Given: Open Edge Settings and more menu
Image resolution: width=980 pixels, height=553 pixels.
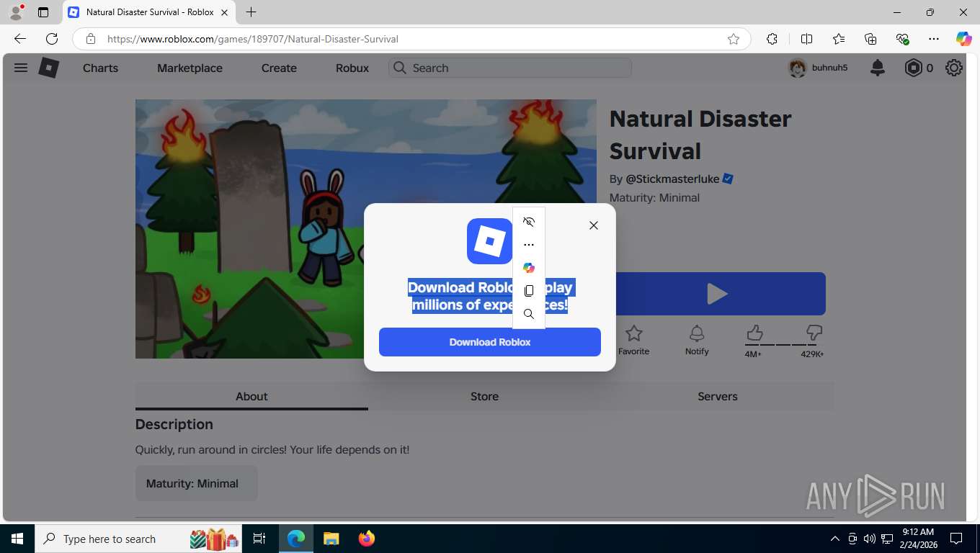Looking at the screenshot, I should click(x=934, y=39).
